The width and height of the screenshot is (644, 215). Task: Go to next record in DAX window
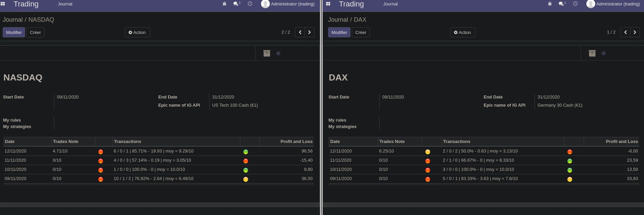[x=635, y=32]
